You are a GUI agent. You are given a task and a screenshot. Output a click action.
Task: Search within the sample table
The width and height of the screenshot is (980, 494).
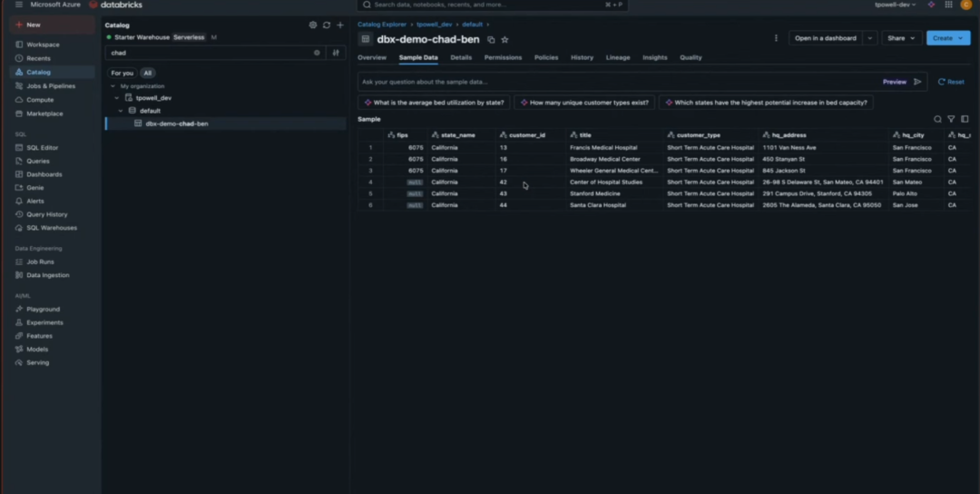[x=937, y=119]
